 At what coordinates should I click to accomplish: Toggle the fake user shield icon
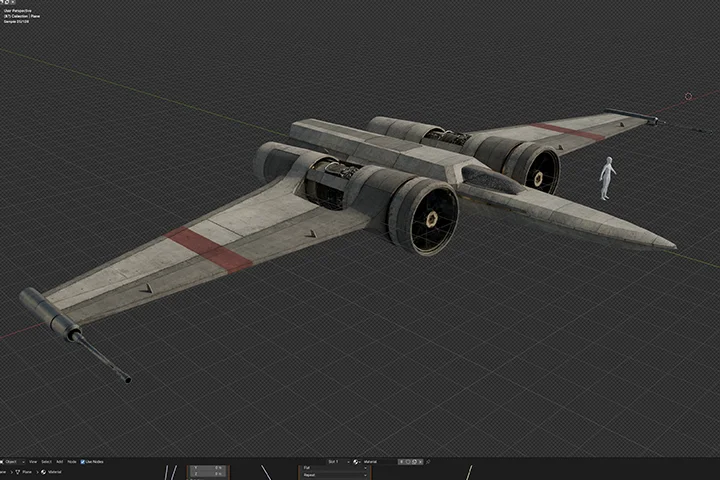(408, 462)
